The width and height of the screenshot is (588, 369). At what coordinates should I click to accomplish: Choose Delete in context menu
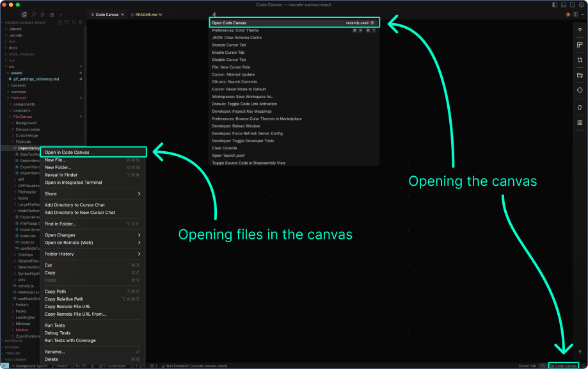pyautogui.click(x=92, y=359)
